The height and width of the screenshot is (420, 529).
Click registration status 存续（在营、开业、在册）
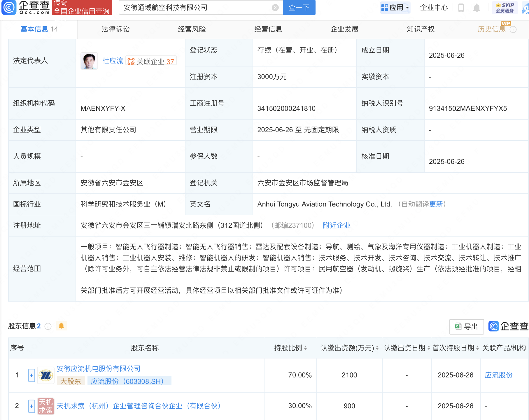pyautogui.click(x=297, y=50)
